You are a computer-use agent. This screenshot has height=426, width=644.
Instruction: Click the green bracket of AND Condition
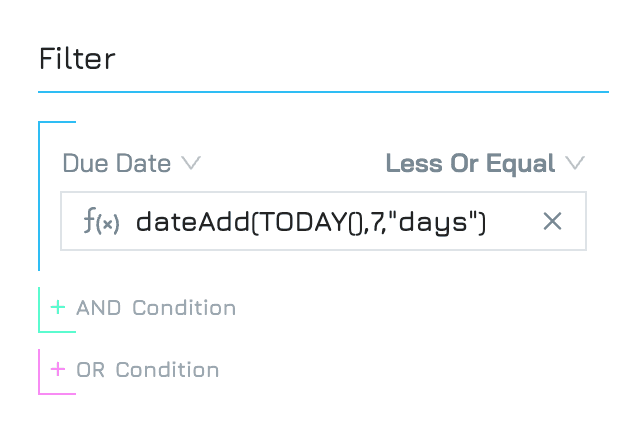39,310
